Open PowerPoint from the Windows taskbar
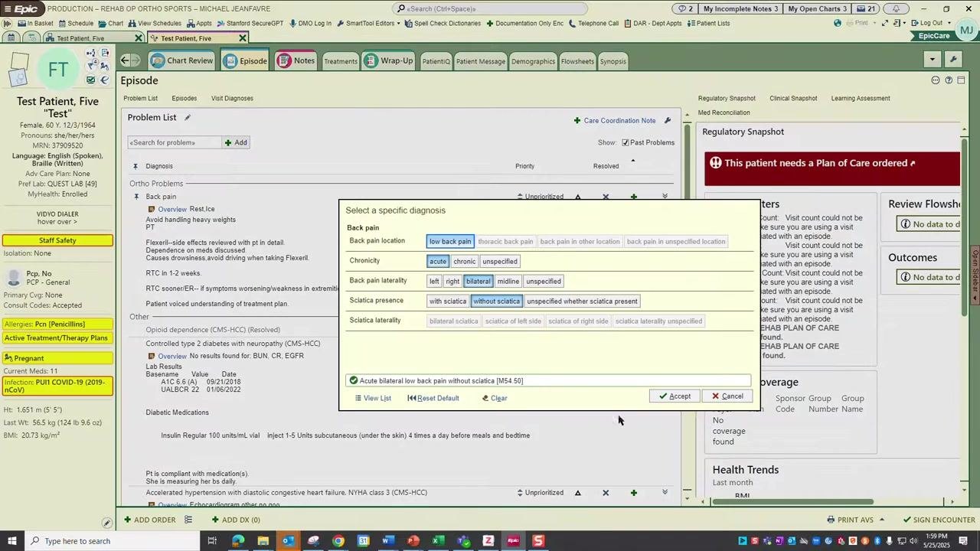 (413, 541)
